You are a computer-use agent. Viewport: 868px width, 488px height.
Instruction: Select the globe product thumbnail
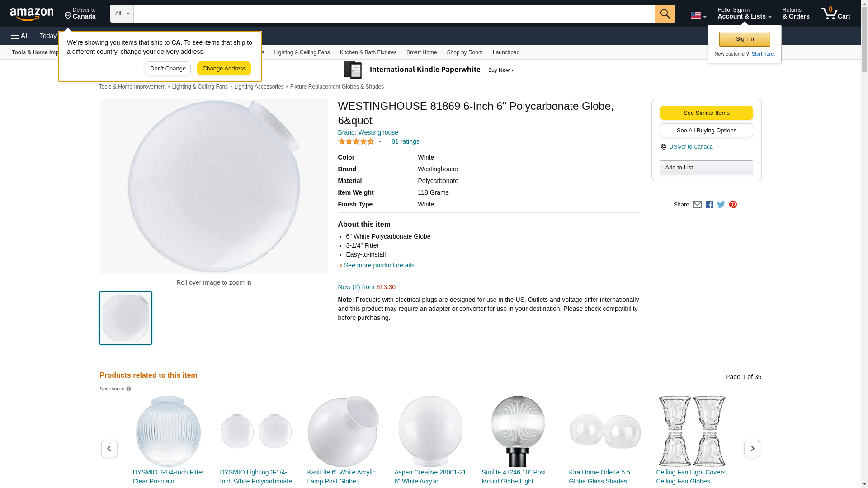tap(126, 318)
